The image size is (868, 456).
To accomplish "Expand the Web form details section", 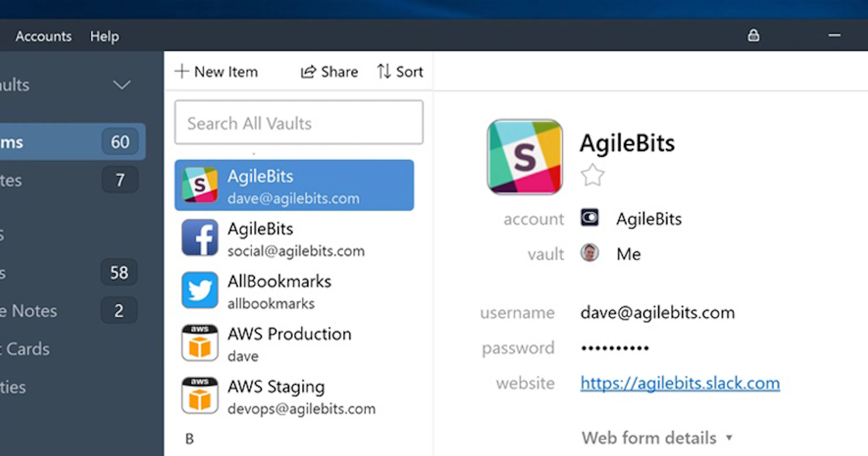I will pyautogui.click(x=657, y=438).
